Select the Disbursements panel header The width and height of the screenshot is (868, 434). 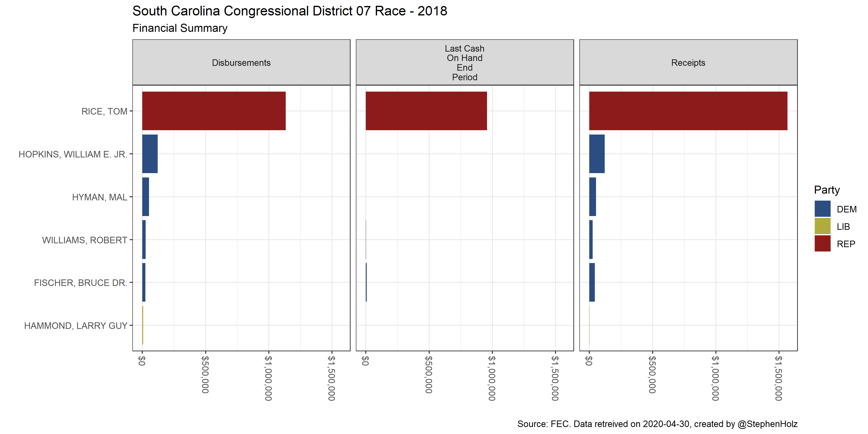241,63
